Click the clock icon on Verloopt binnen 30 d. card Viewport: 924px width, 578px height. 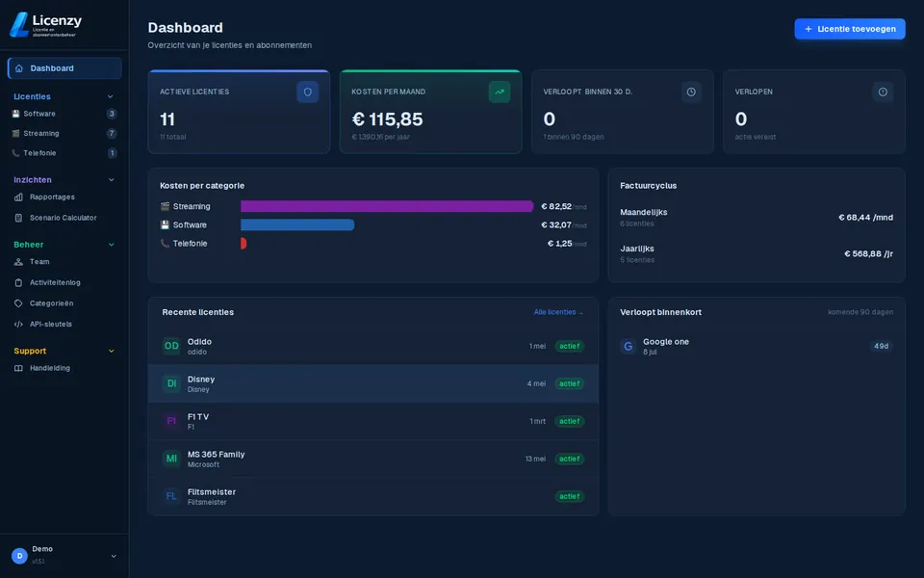click(691, 92)
